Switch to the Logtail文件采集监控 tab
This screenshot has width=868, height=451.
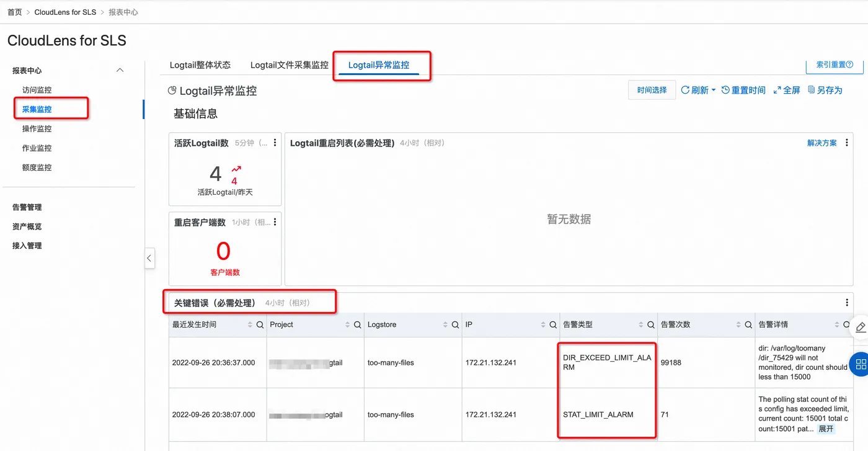click(x=290, y=65)
